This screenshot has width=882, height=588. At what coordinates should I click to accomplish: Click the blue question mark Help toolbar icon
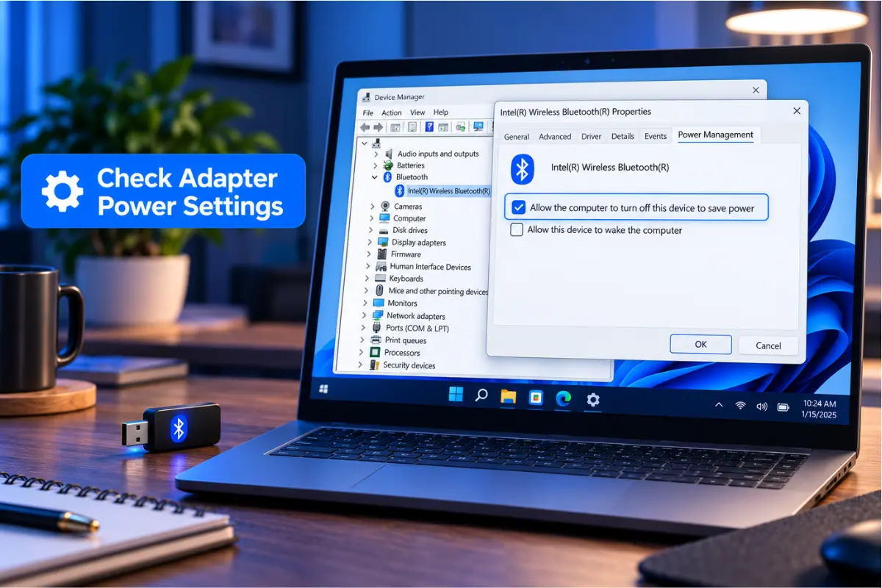click(429, 126)
